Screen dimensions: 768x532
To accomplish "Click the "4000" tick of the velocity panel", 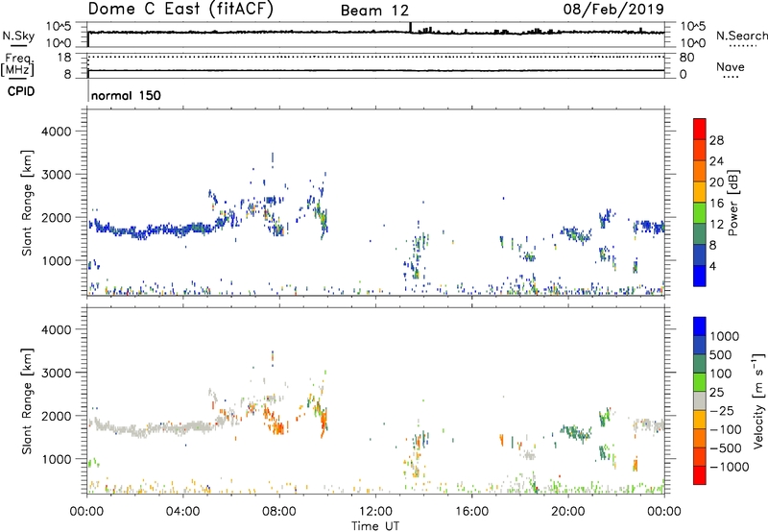I will point(56,329).
